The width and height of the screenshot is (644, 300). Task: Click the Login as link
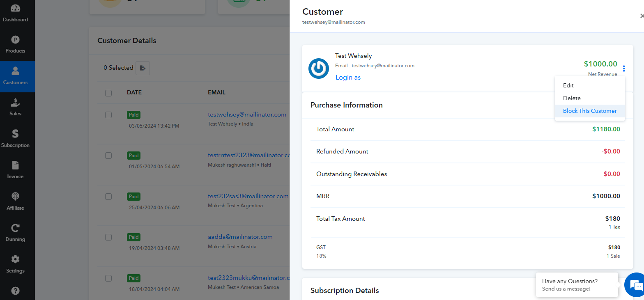348,78
